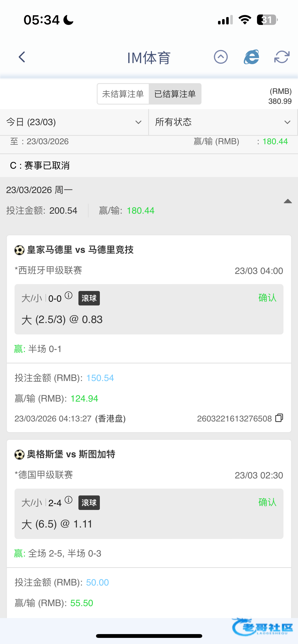The image size is (298, 644).
Task: Open the 所有状态 status dropdown
Action: 223,122
